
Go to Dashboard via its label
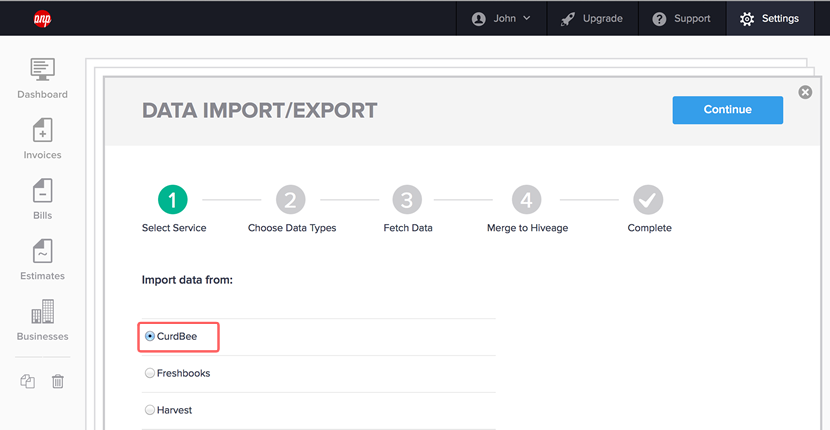point(42,95)
